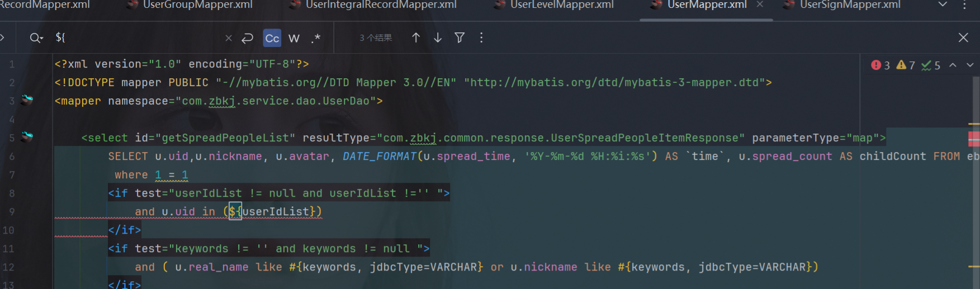This screenshot has width=980, height=289.
Task: Click the MyBatis gutter icon on line 3
Action: point(27,100)
